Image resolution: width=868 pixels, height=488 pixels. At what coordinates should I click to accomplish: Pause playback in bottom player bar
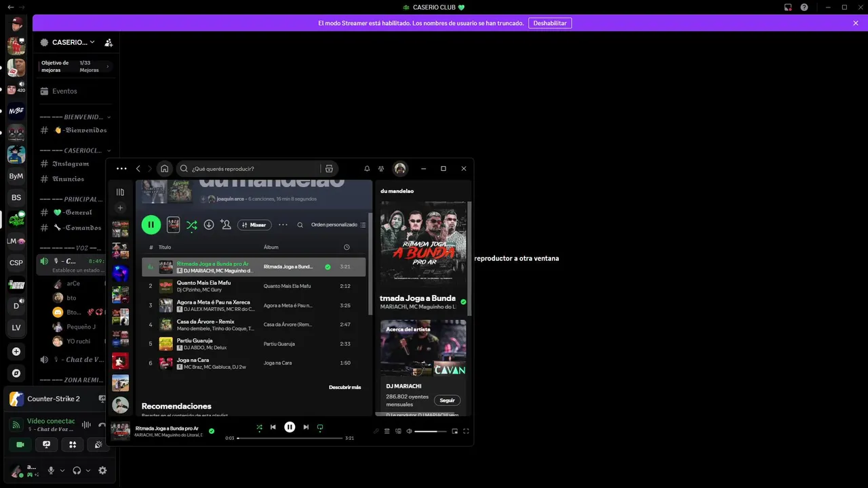click(290, 427)
